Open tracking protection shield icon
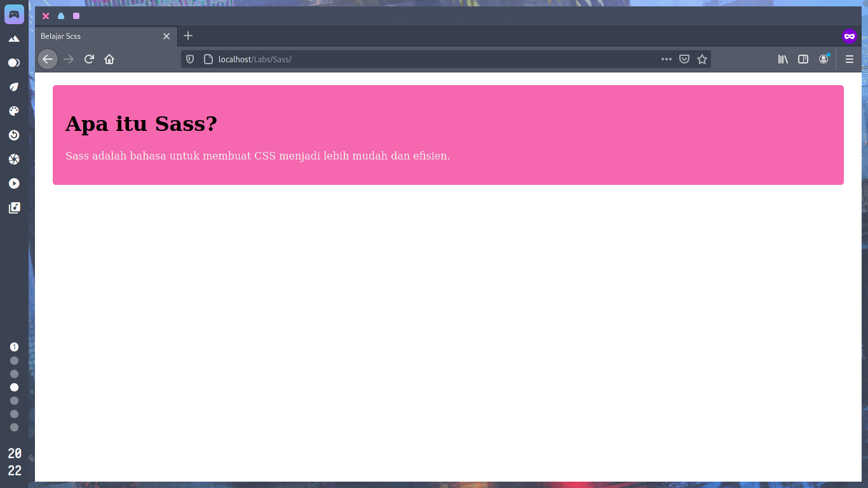868x488 pixels. [x=190, y=59]
